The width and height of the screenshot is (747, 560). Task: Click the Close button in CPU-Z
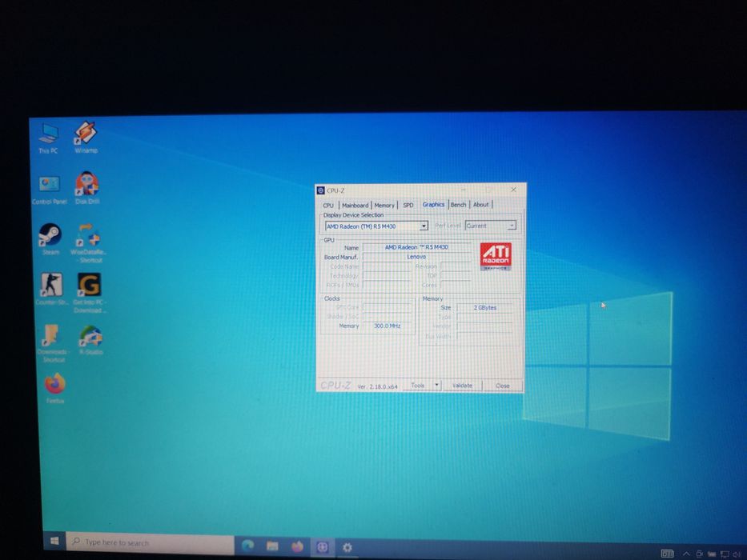point(503,386)
